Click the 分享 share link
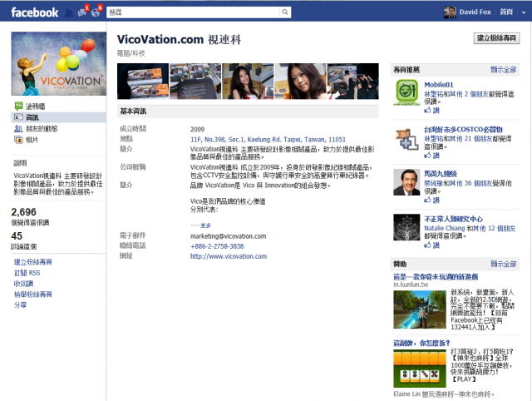Viewport: 532px width, 401px height. (x=20, y=304)
